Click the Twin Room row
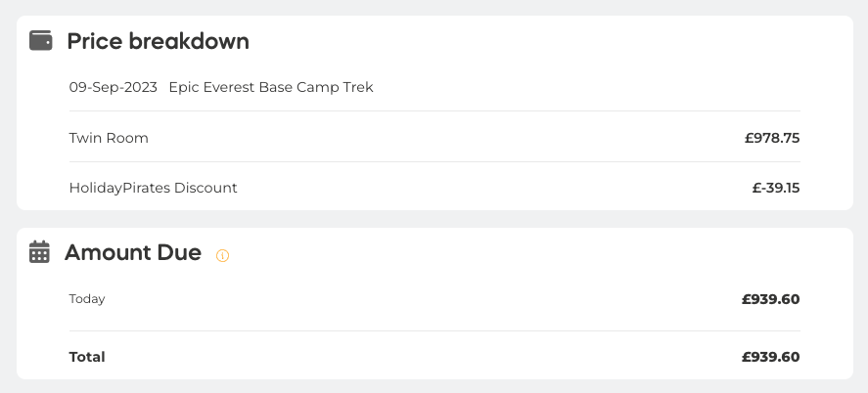The image size is (868, 393). (x=434, y=138)
